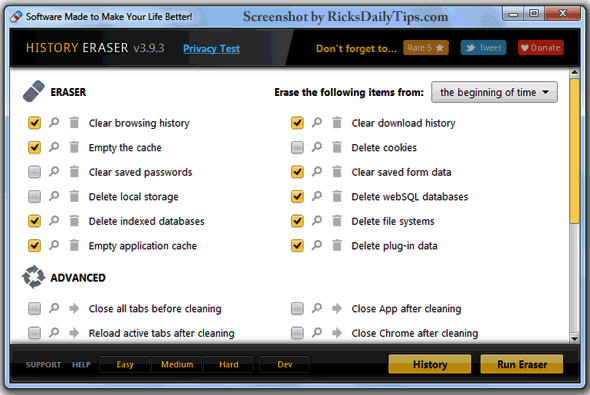The height and width of the screenshot is (395, 590).
Task: Uncheck Delete webSQL databases checkbox
Action: [297, 196]
